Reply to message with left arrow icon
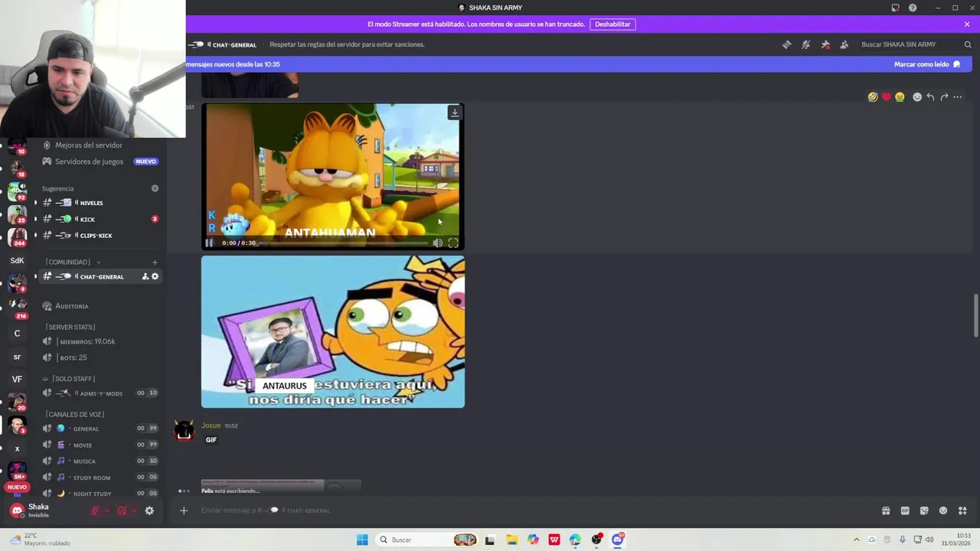This screenshot has width=980, height=551. 930,97
